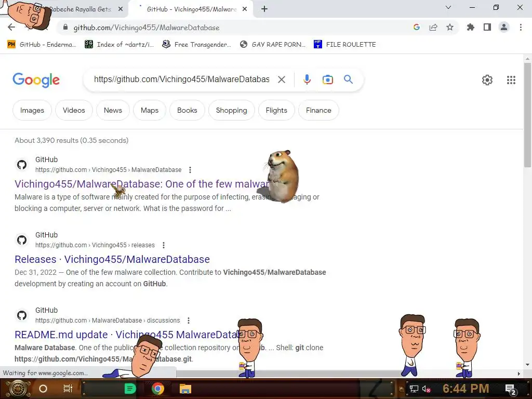The image size is (532, 399).
Task: Start voice search with the microphone icon
Action: [x=307, y=79]
